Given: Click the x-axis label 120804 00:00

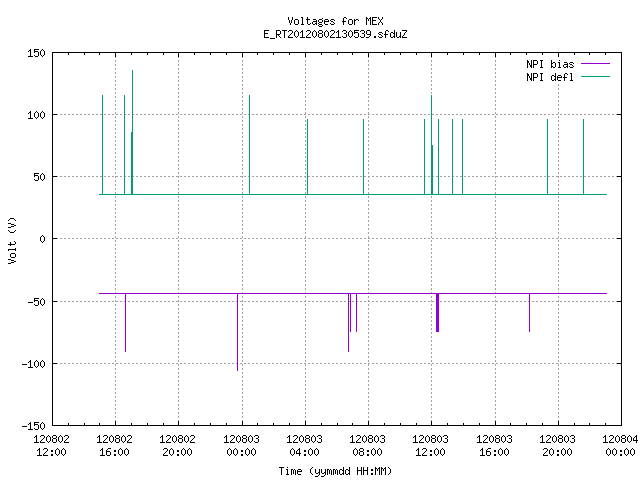Looking at the screenshot, I should click(620, 446).
